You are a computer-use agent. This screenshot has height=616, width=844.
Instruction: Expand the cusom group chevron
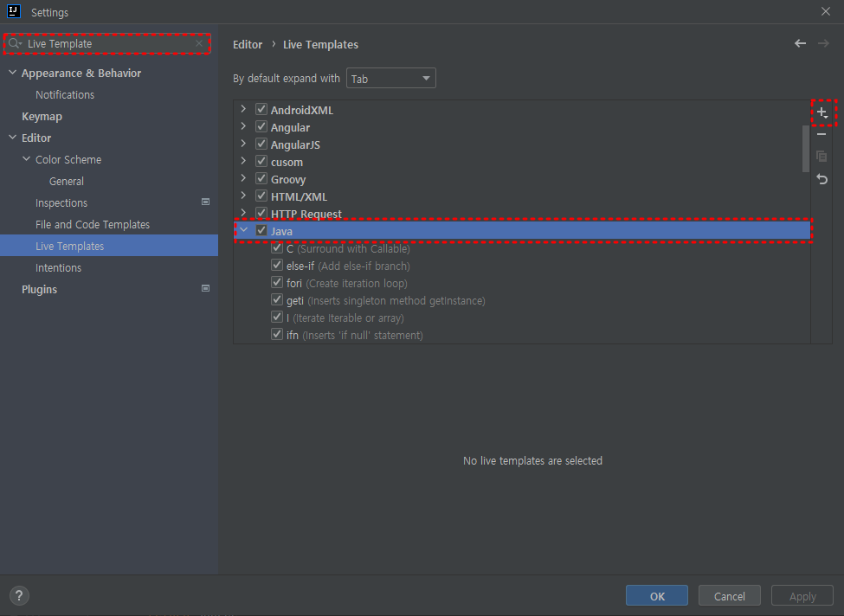(243, 161)
